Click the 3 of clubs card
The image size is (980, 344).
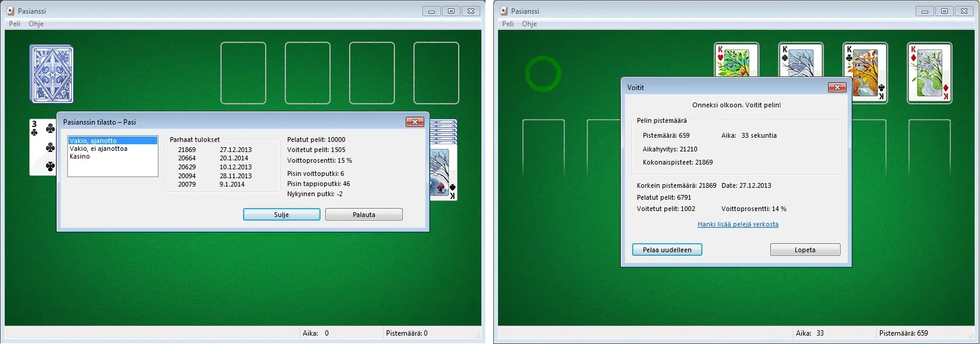pyautogui.click(x=43, y=147)
